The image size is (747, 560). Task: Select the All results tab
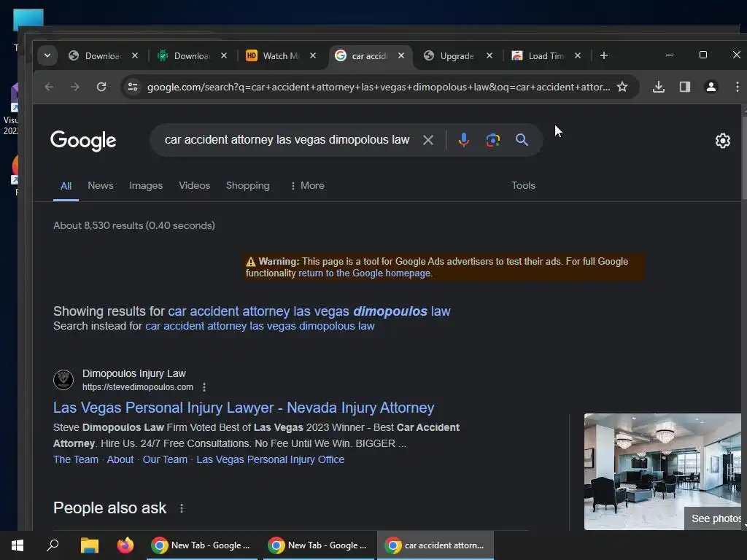(66, 186)
